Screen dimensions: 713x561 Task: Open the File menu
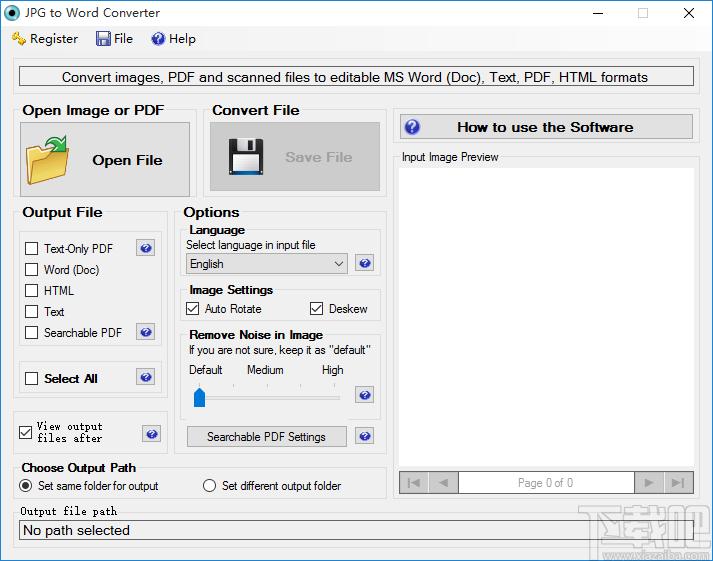click(x=114, y=39)
